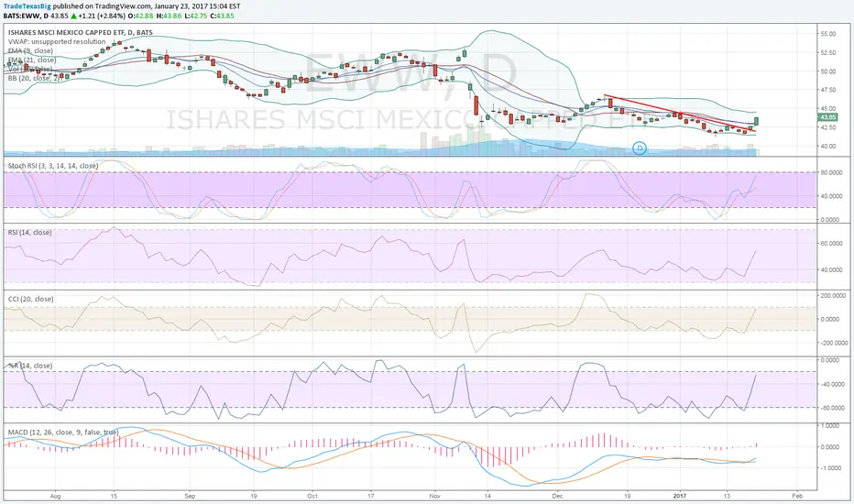Click the 47.50 price axis label
854x504 pixels.
pos(827,90)
